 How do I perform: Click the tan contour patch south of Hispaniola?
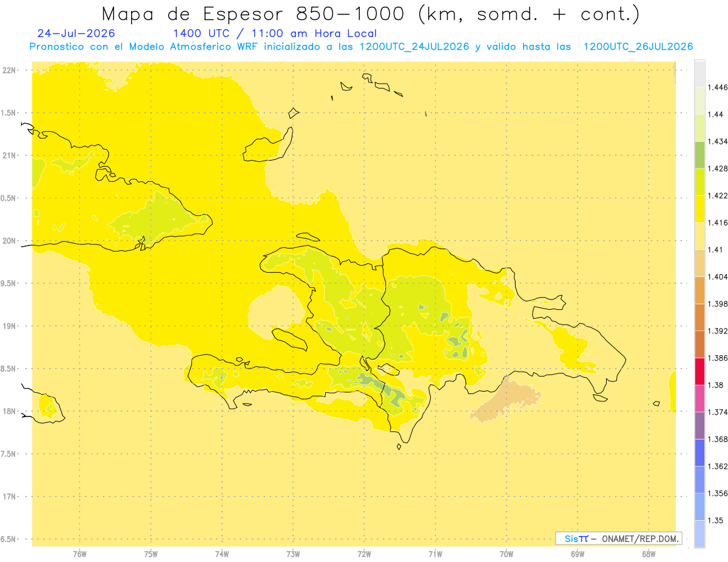(x=505, y=400)
